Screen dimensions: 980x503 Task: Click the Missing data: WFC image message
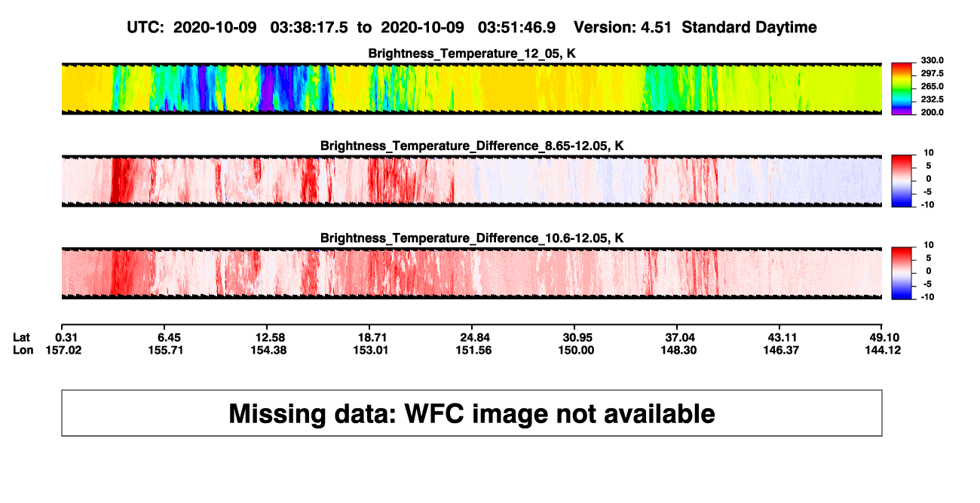pyautogui.click(x=472, y=413)
